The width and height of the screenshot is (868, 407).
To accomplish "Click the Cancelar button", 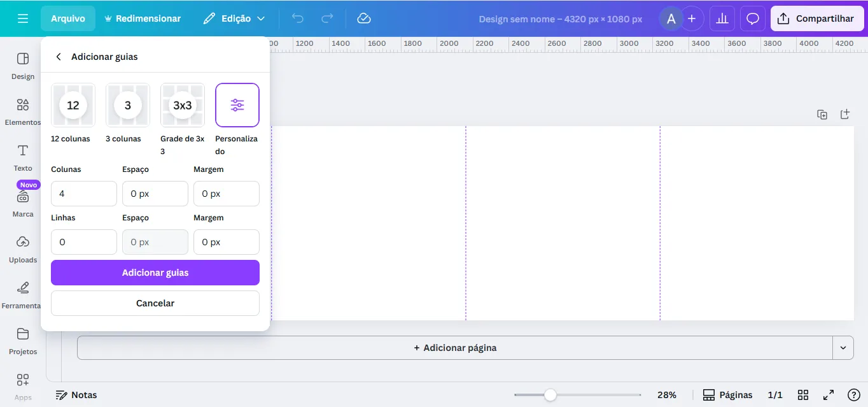I will coord(155,303).
